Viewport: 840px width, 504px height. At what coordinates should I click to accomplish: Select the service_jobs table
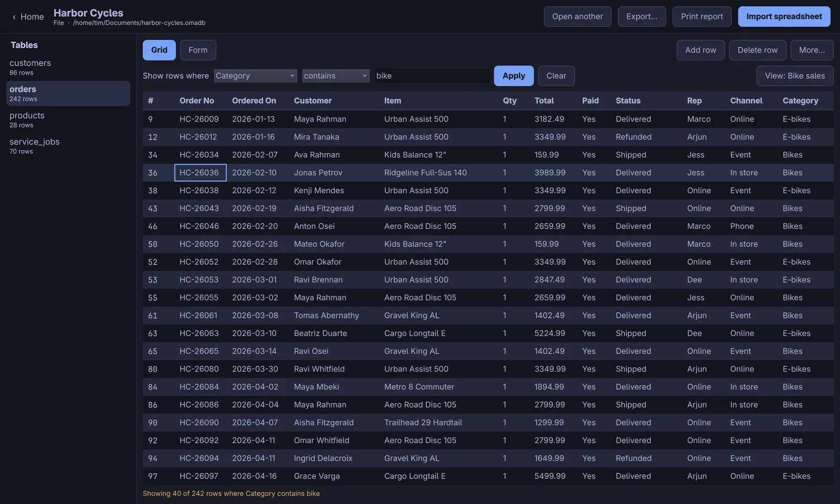pyautogui.click(x=68, y=146)
